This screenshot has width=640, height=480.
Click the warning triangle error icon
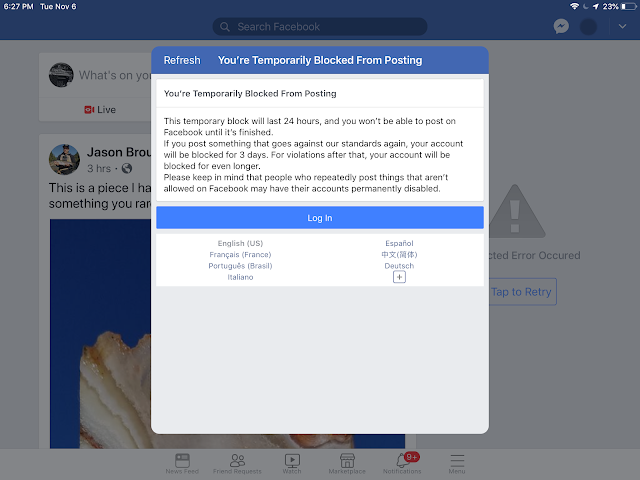click(517, 211)
